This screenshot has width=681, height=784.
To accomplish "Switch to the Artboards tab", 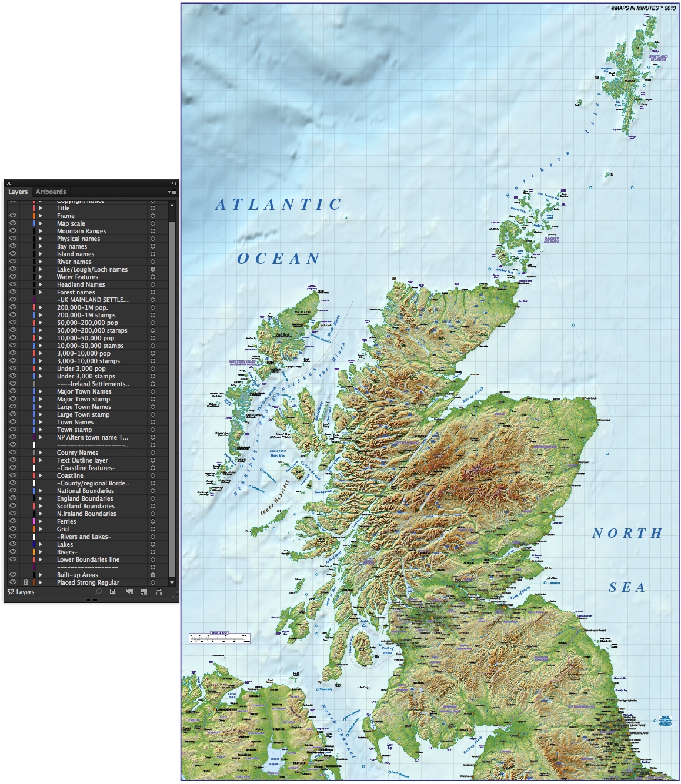I will point(52,192).
